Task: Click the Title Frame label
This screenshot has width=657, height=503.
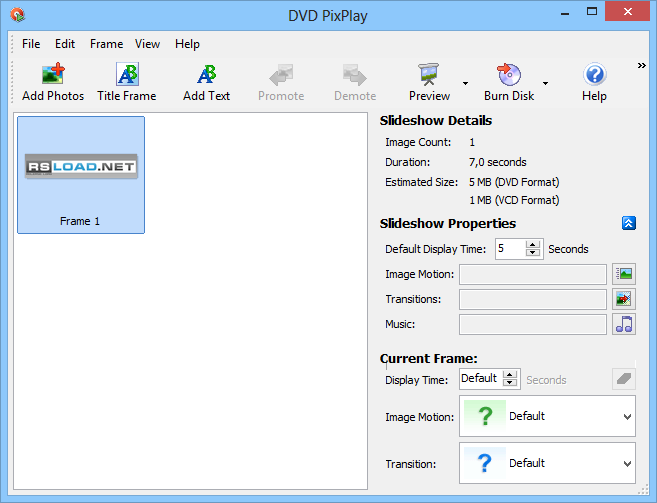Action: point(127,96)
